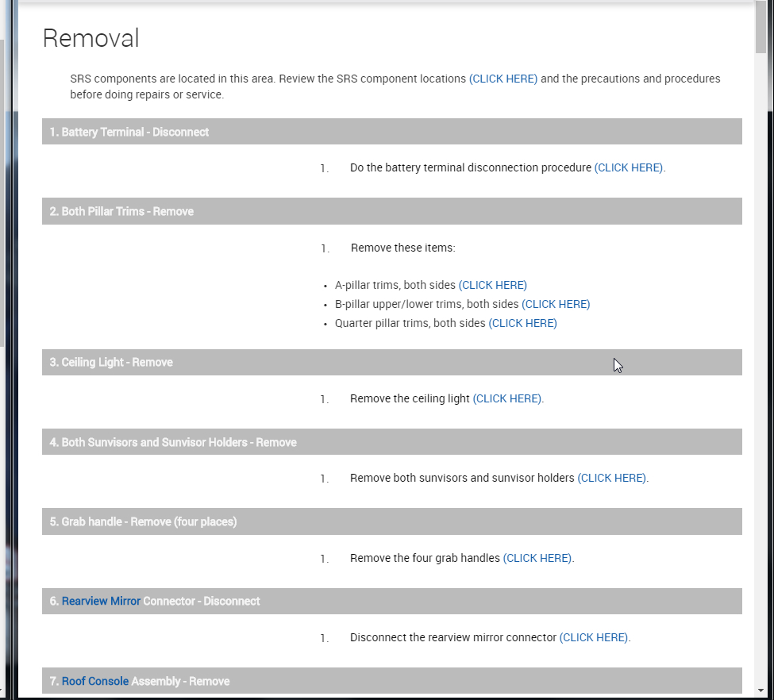Screen dimensions: 774x700
Task: Open the B-pillar upper/lower trims link
Action: coord(556,304)
